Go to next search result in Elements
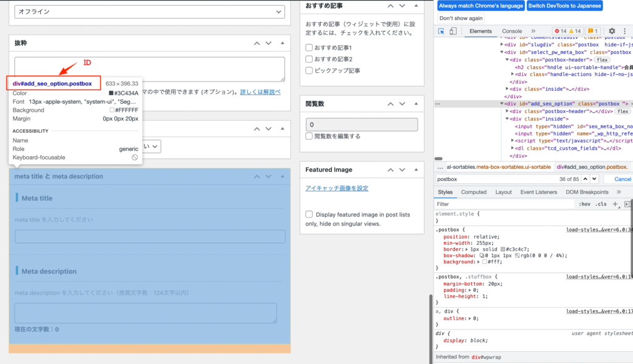This screenshot has height=364, width=633. pyautogui.click(x=594, y=179)
